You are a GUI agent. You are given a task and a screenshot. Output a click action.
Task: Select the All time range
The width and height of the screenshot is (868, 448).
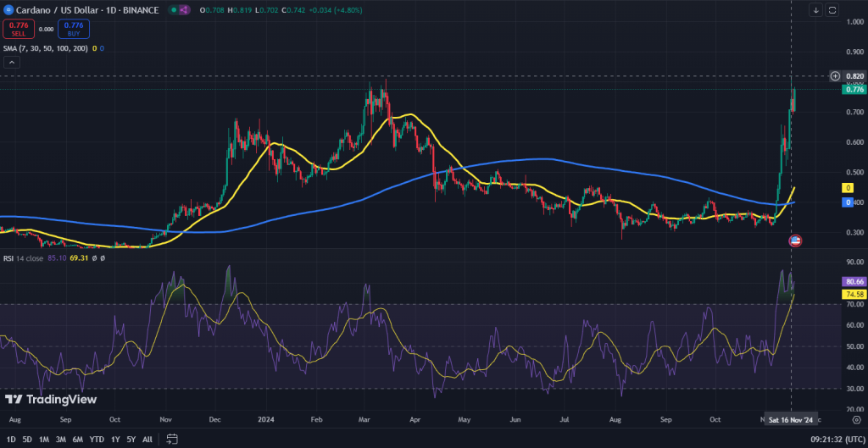pos(147,440)
